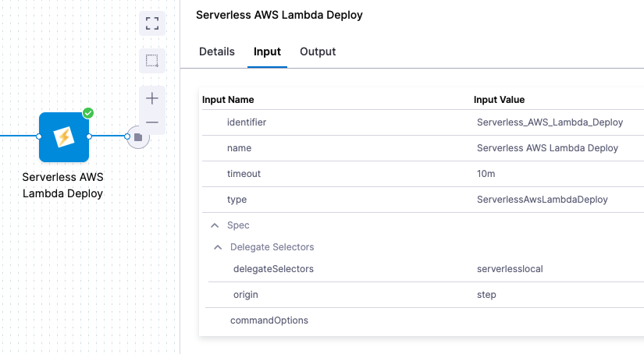Click the area selection zoom icon
The height and width of the screenshot is (354, 644).
tap(152, 61)
